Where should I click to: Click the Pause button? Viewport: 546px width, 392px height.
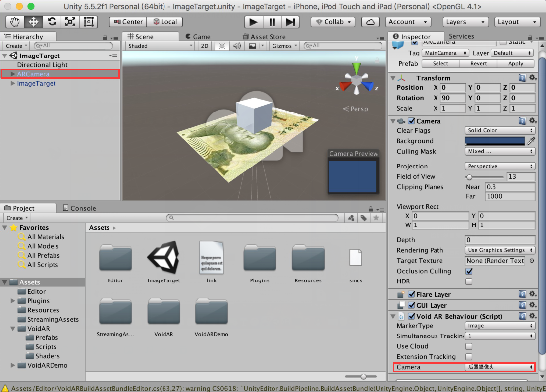point(272,22)
